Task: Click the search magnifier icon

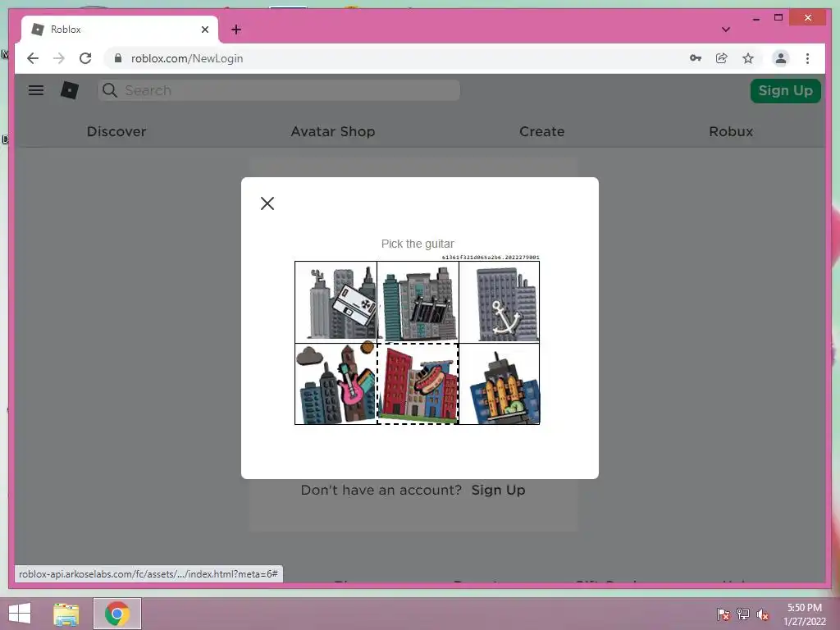Action: (110, 90)
